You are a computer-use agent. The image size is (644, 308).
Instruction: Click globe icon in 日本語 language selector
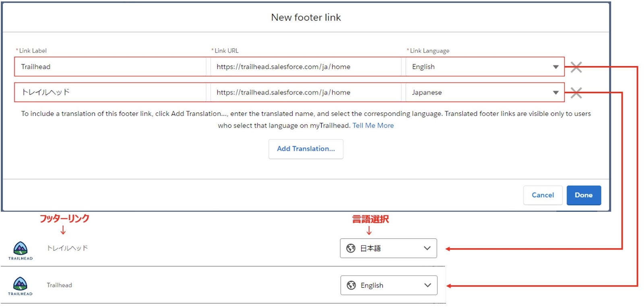[x=351, y=248]
